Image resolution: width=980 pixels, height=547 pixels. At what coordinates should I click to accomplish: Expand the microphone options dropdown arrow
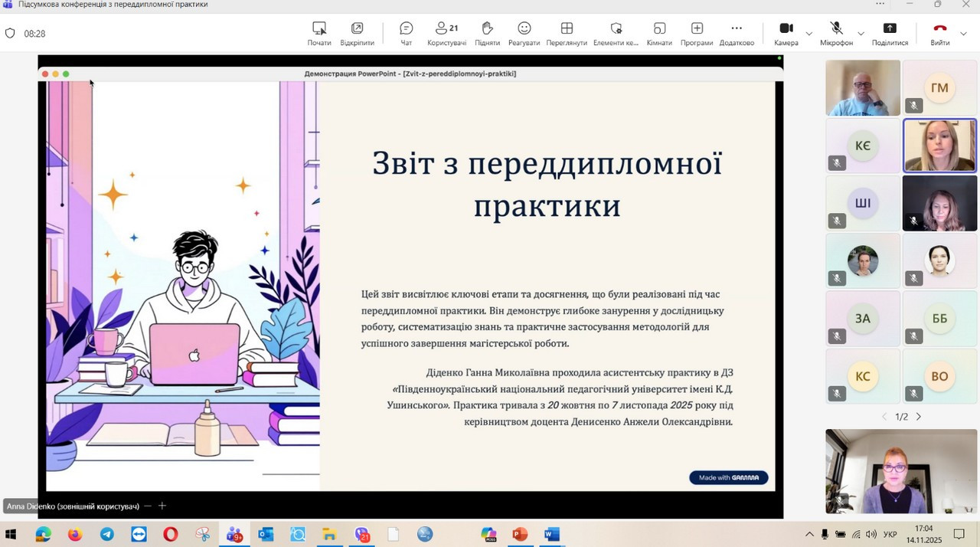coord(861,34)
